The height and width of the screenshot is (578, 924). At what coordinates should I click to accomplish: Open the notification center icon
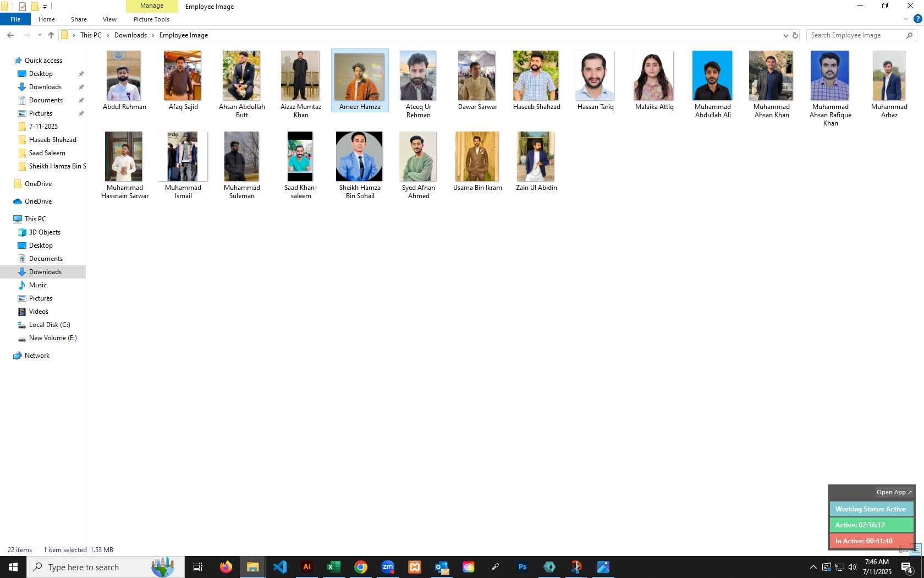click(908, 567)
